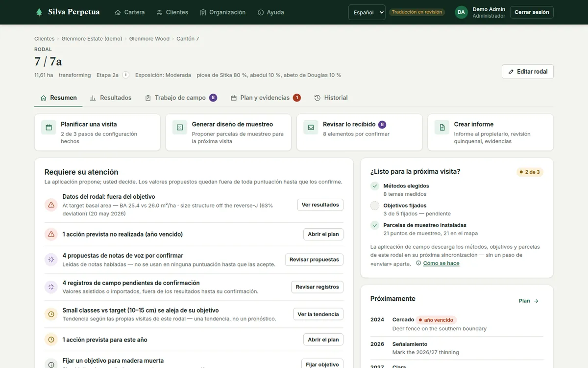Switch to the Resultados tab
This screenshot has height=368, width=588.
point(111,98)
